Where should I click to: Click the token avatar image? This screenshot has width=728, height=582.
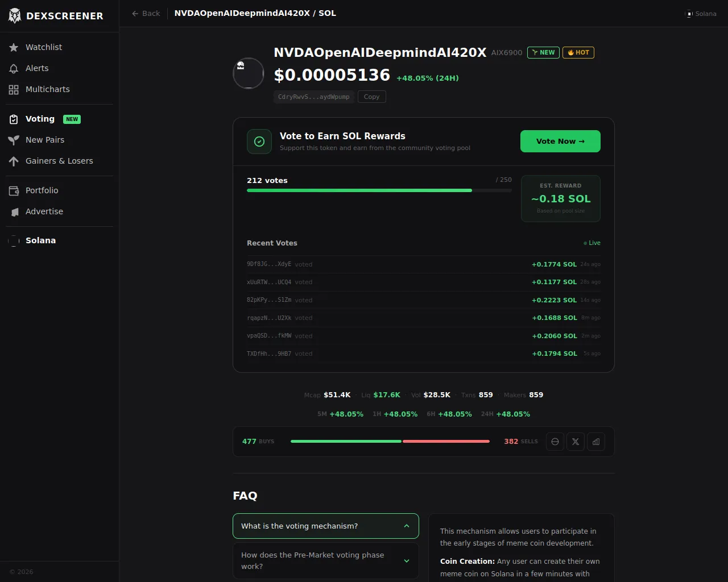249,73
